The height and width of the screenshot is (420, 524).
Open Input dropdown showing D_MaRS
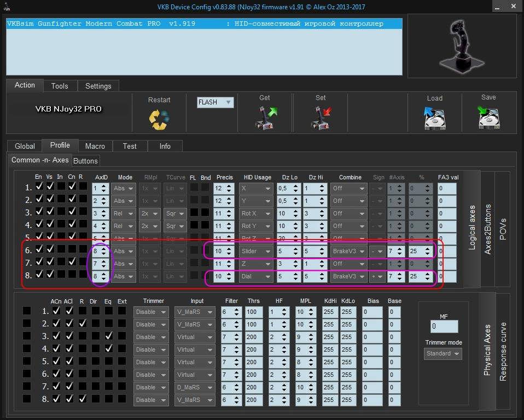pos(195,388)
